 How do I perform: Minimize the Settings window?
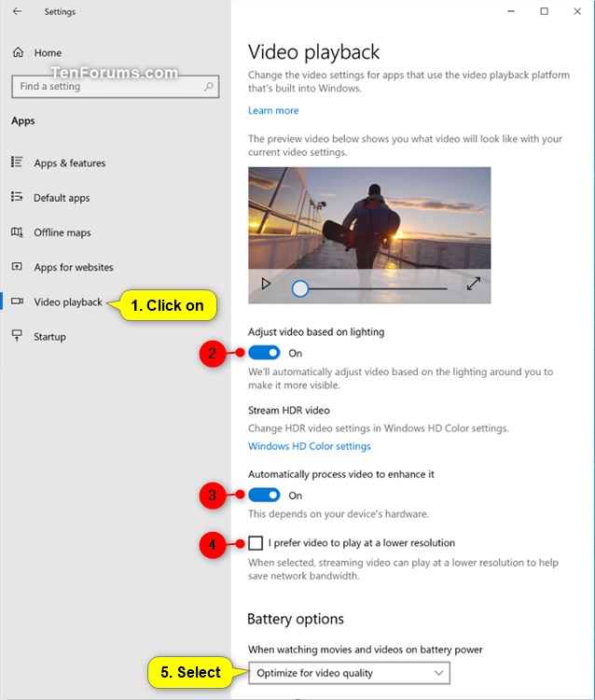tap(511, 11)
